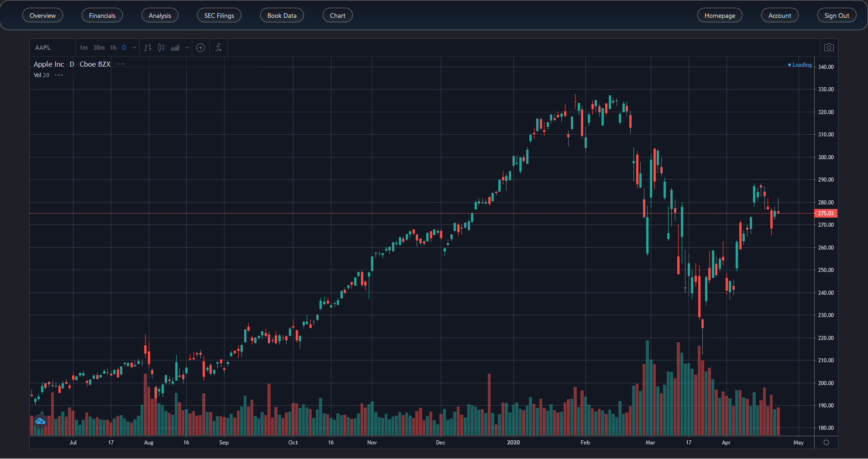Open the more options dots next to Cboe BZX

pyautogui.click(x=120, y=64)
